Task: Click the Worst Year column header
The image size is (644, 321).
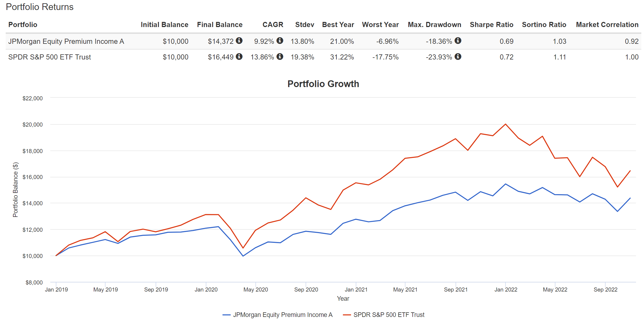Action: coord(380,25)
